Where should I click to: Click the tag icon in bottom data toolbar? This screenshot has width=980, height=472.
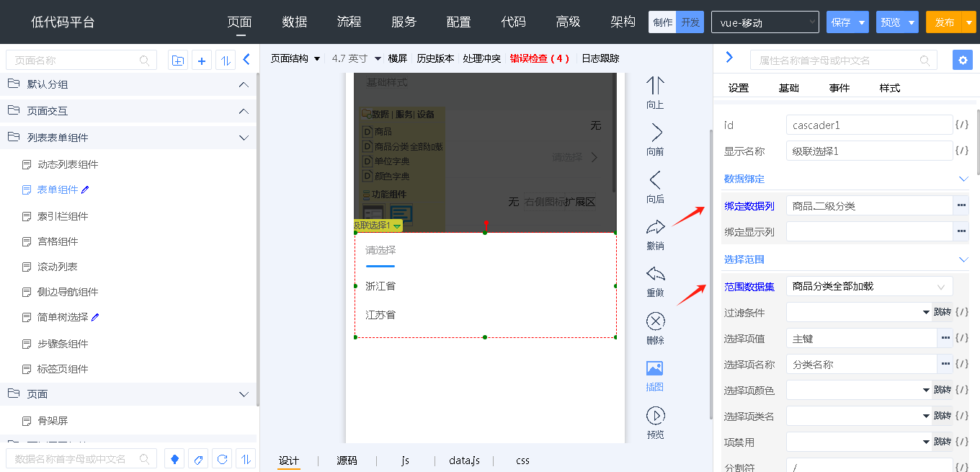coord(199,459)
